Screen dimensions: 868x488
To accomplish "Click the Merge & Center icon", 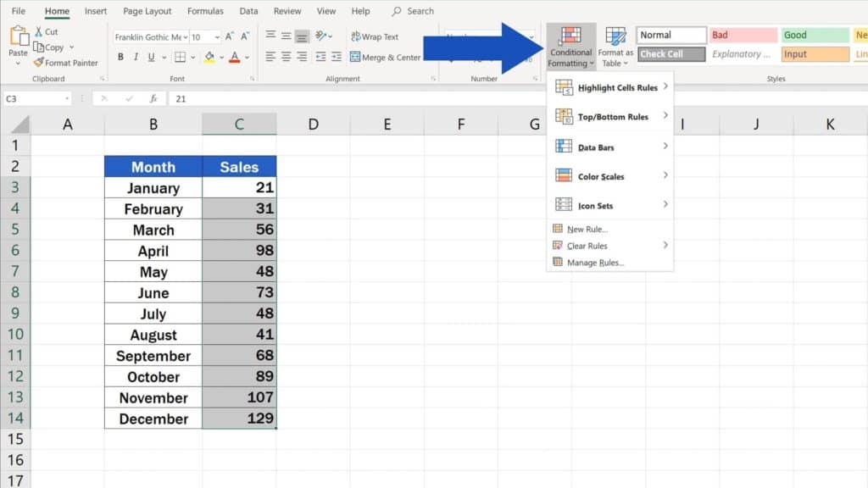I will click(356, 58).
